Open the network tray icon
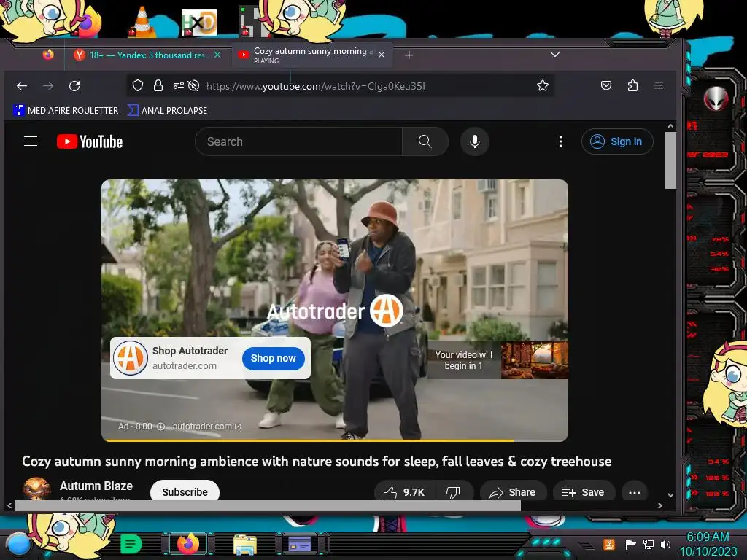The height and width of the screenshot is (560, 747). [x=648, y=544]
